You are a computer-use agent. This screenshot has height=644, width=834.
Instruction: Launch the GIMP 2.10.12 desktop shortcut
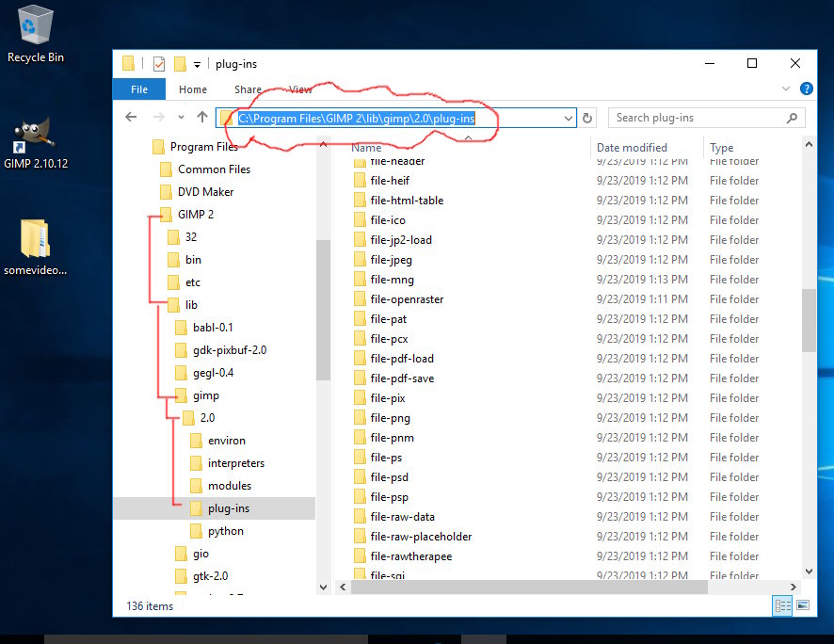[x=35, y=142]
